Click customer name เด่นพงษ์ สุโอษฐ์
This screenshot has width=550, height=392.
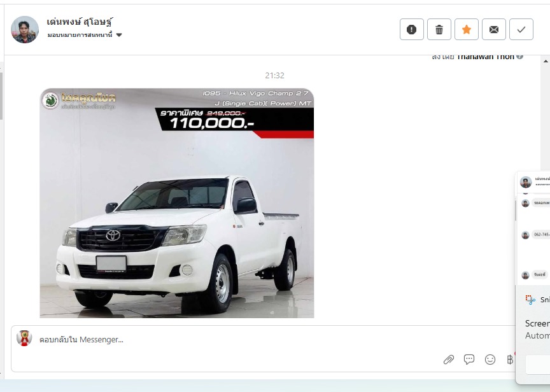[x=80, y=22]
